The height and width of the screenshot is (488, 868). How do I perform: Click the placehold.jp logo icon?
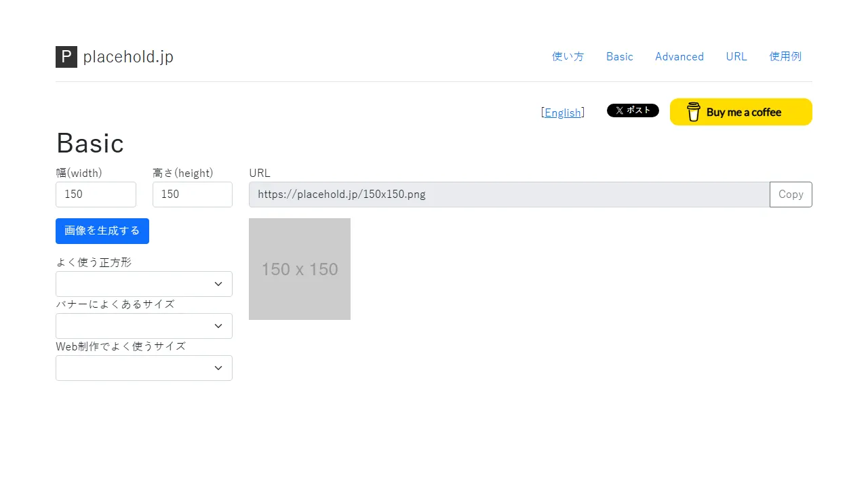coord(66,56)
